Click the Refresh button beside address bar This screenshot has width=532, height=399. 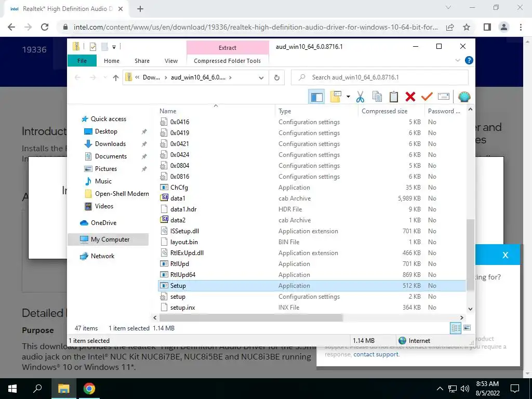coord(277,78)
